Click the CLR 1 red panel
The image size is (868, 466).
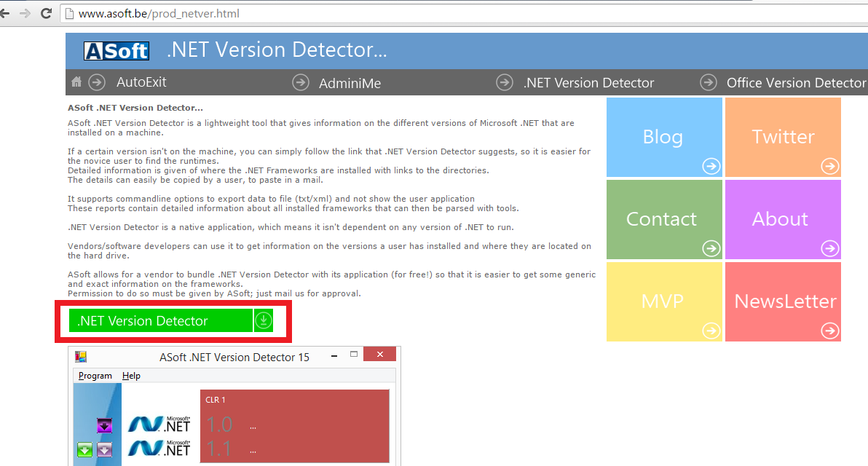click(294, 426)
